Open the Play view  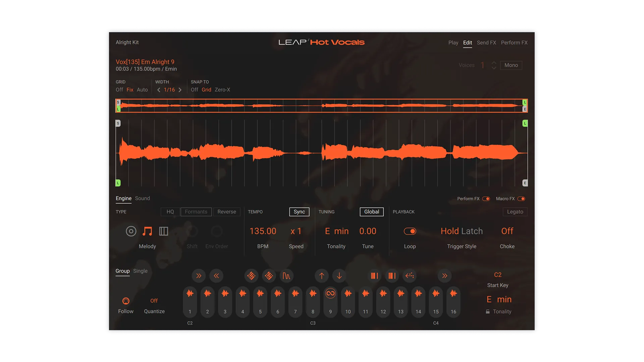pos(453,43)
